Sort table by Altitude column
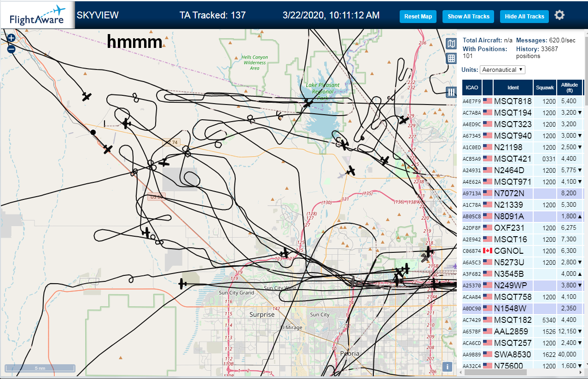588x379 pixels. pyautogui.click(x=570, y=87)
